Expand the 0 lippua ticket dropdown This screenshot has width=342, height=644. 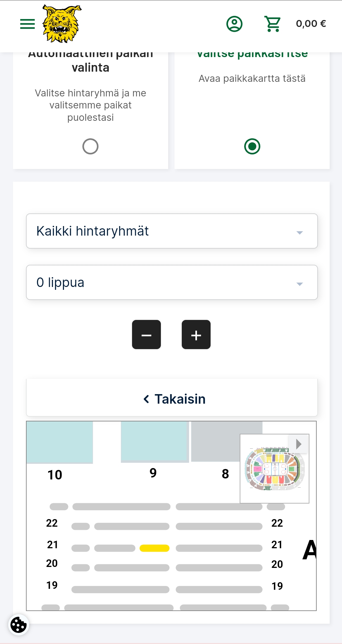[x=172, y=282]
